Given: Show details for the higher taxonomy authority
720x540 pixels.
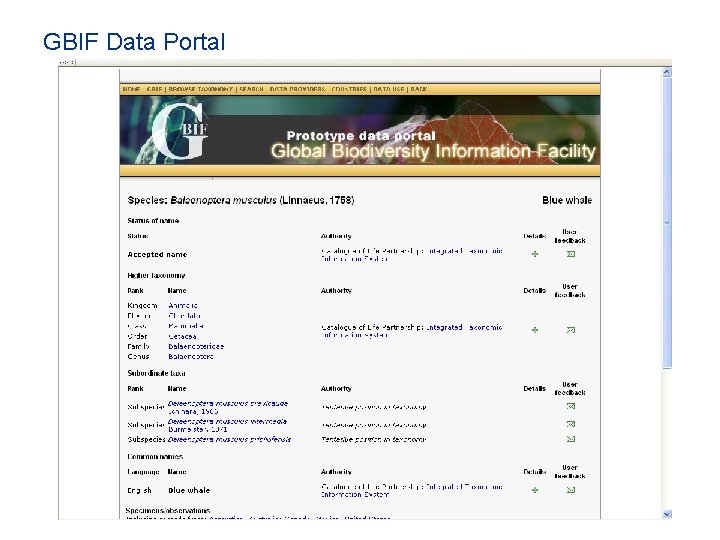Looking at the screenshot, I should (534, 330).
